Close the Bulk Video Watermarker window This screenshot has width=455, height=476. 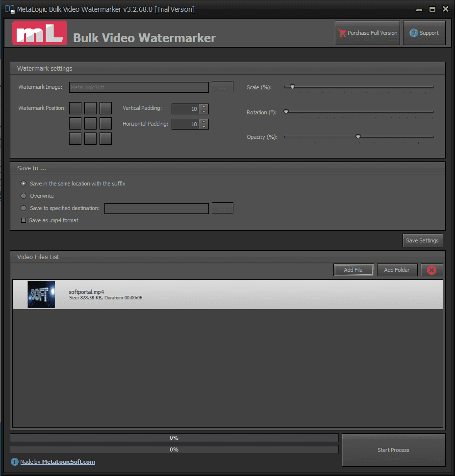click(446, 9)
